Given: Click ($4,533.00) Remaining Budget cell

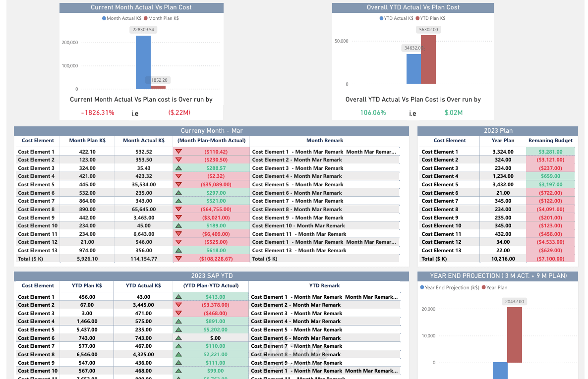Looking at the screenshot, I should [550, 242].
